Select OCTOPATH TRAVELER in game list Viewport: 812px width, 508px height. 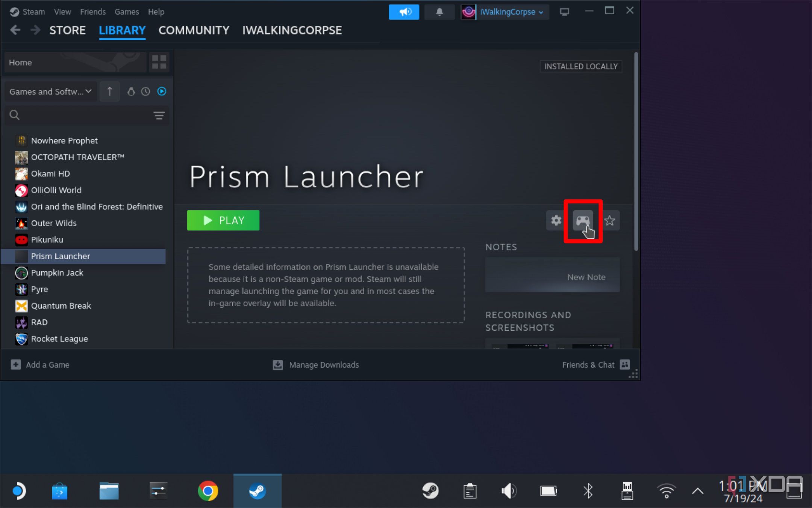83,157
